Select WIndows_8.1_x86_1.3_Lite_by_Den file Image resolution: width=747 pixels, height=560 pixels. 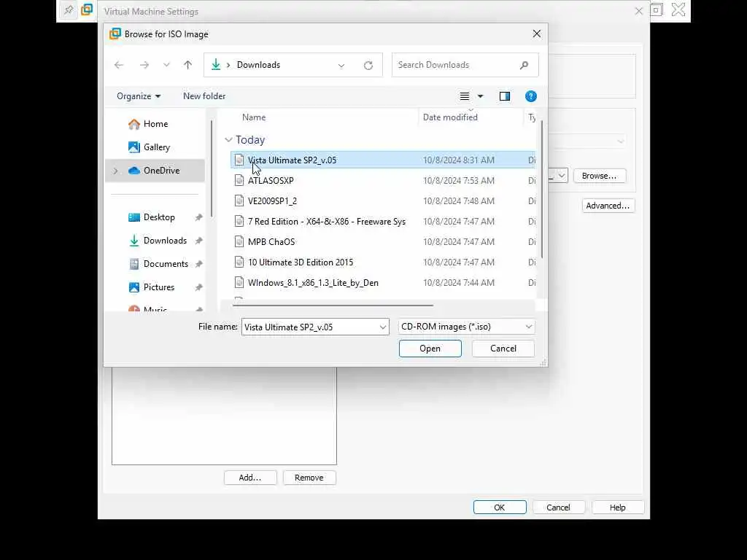click(x=383, y=283)
